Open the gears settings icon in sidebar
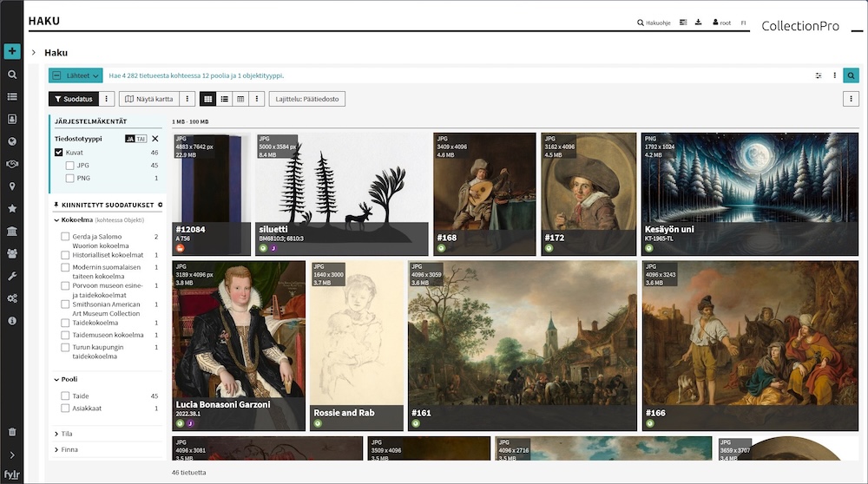 (x=11, y=298)
